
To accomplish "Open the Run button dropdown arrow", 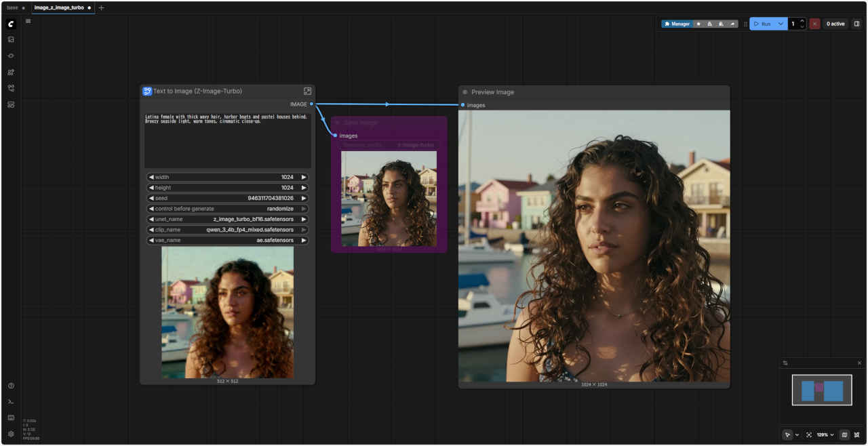I will (x=781, y=24).
